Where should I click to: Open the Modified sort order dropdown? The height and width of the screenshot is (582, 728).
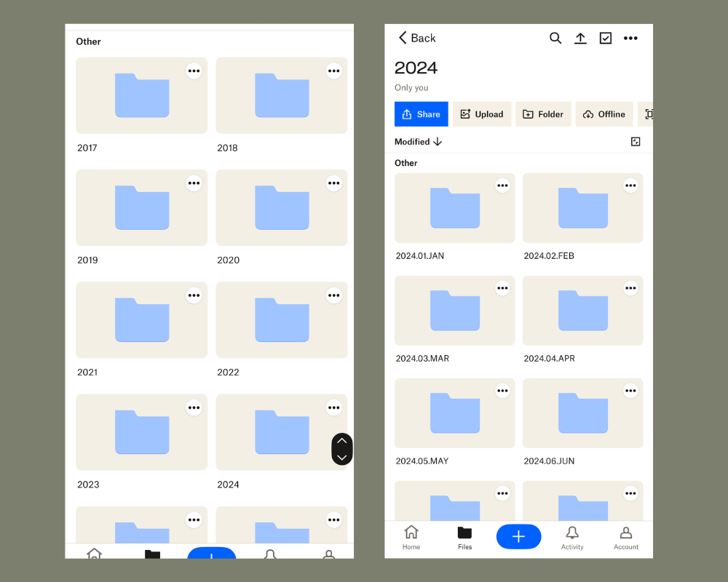418,142
